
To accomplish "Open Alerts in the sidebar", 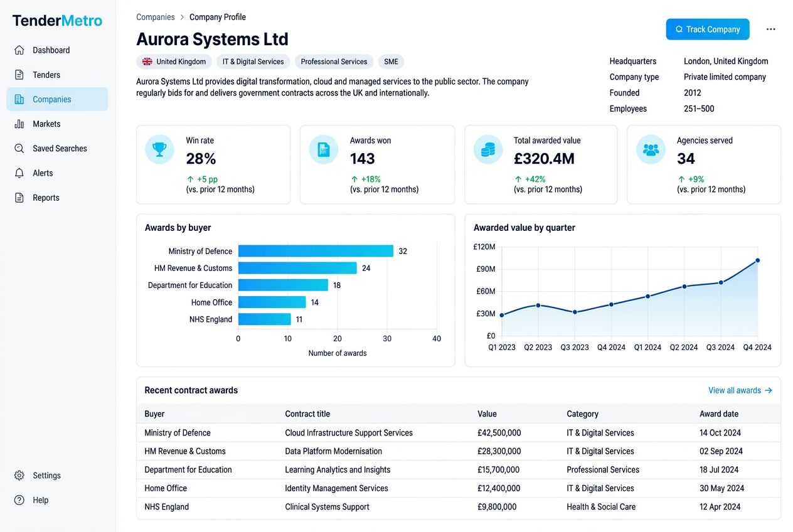I will point(57,173).
